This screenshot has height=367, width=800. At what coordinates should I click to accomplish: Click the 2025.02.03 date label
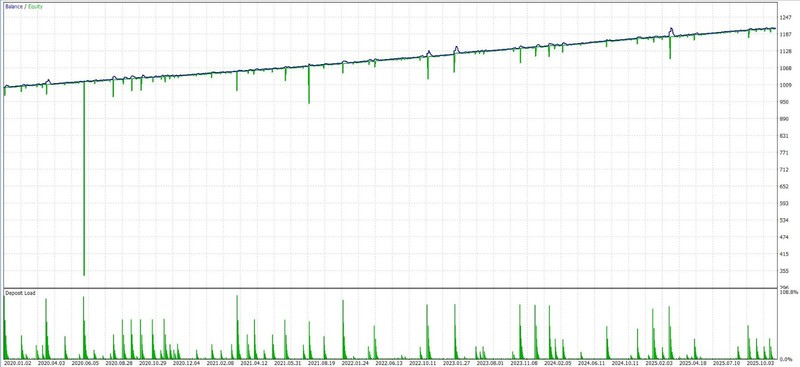[658, 363]
